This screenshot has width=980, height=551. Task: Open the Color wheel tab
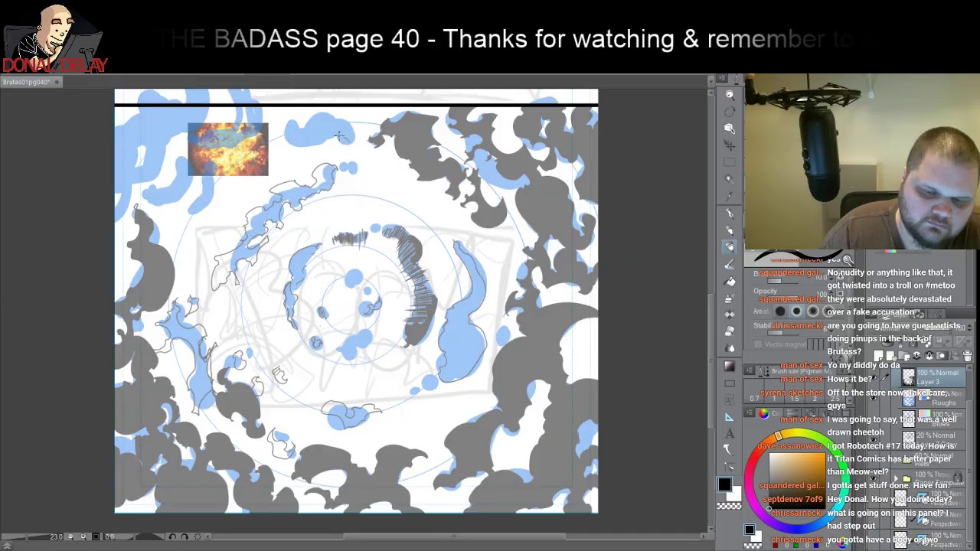pos(763,414)
